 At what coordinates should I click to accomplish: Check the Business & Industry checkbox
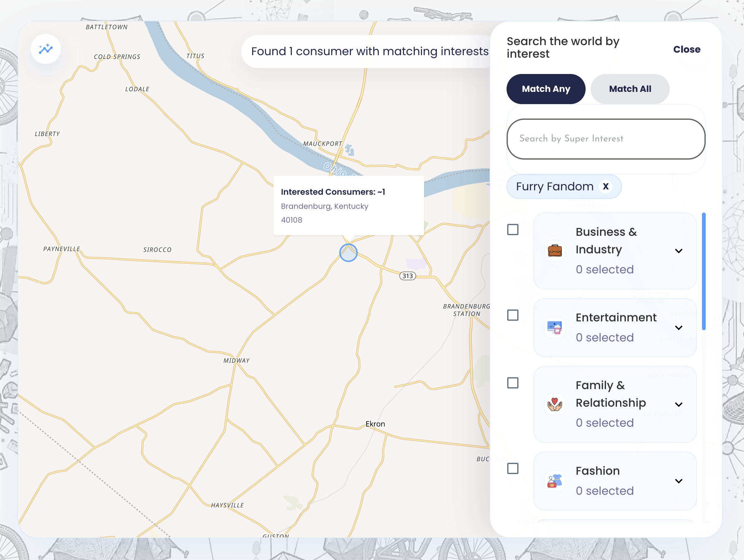pyautogui.click(x=513, y=230)
